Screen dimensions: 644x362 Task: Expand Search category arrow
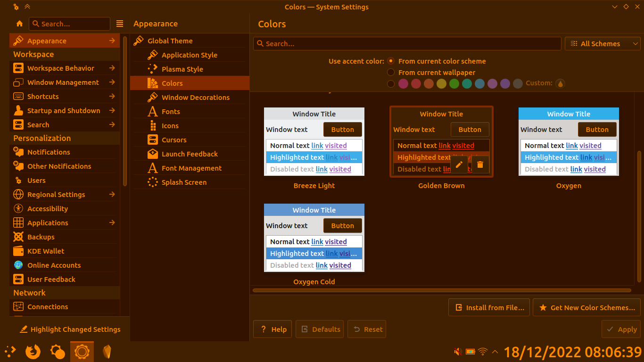[112, 125]
